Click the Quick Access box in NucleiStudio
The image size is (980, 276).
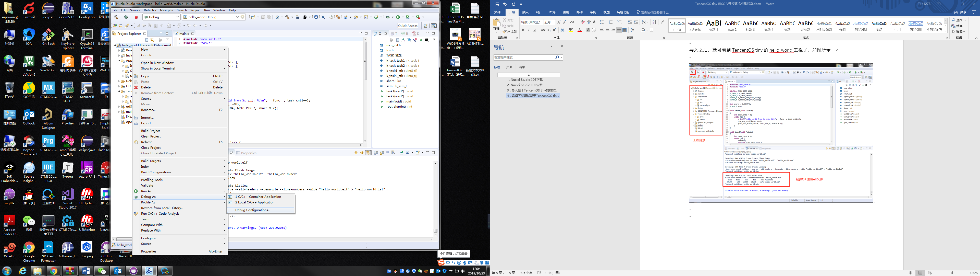pos(408,26)
